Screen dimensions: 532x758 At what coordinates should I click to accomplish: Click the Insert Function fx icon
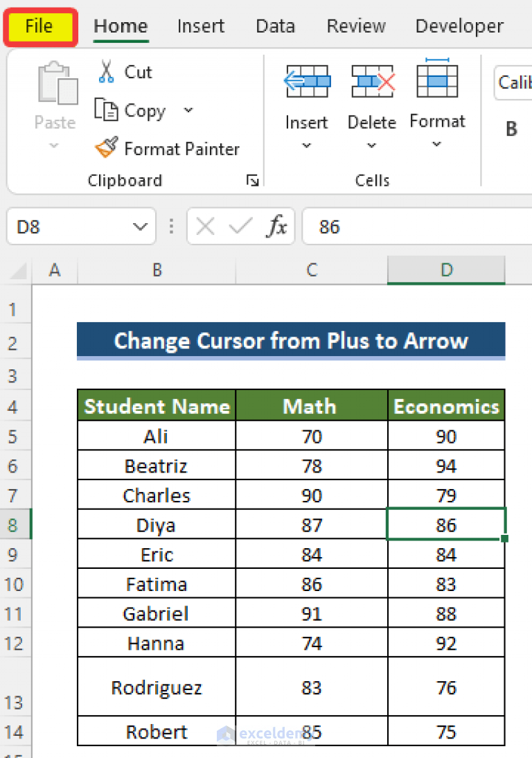277,227
